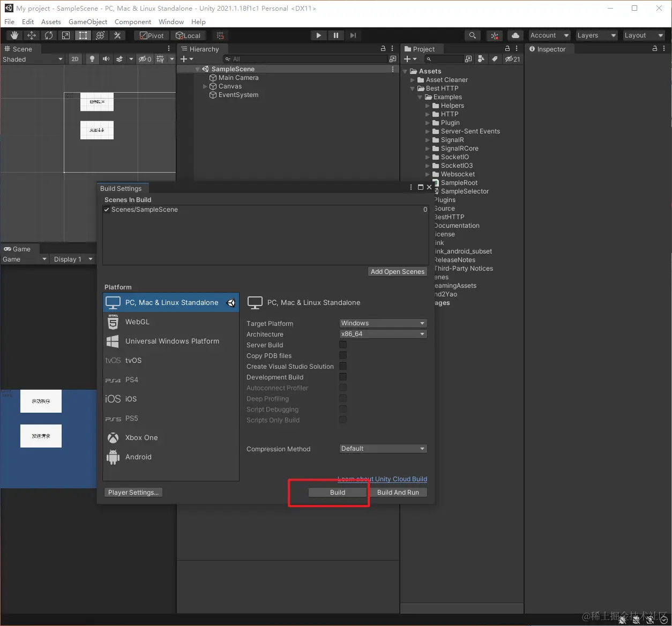Image resolution: width=672 pixels, height=626 pixels.
Task: Open the File menu
Action: (x=10, y=22)
